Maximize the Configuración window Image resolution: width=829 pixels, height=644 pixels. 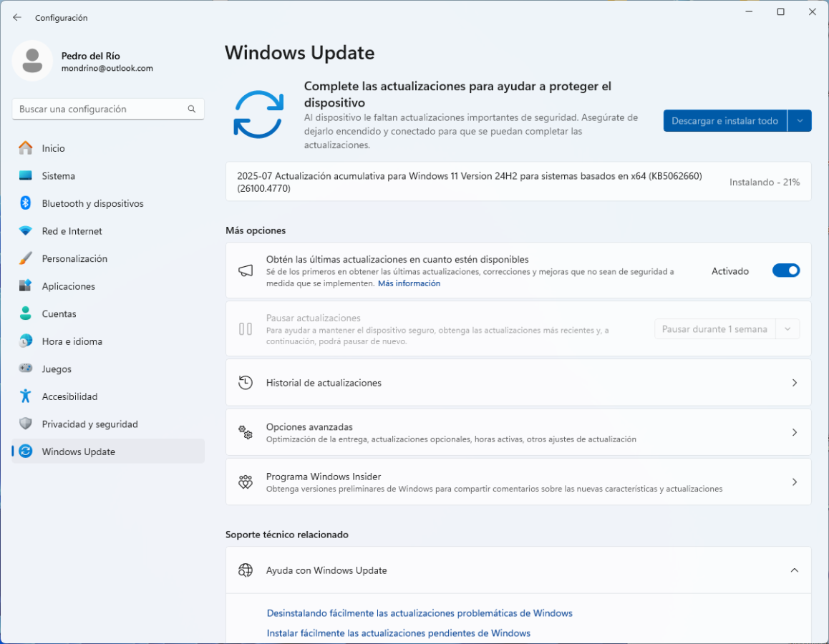click(780, 11)
